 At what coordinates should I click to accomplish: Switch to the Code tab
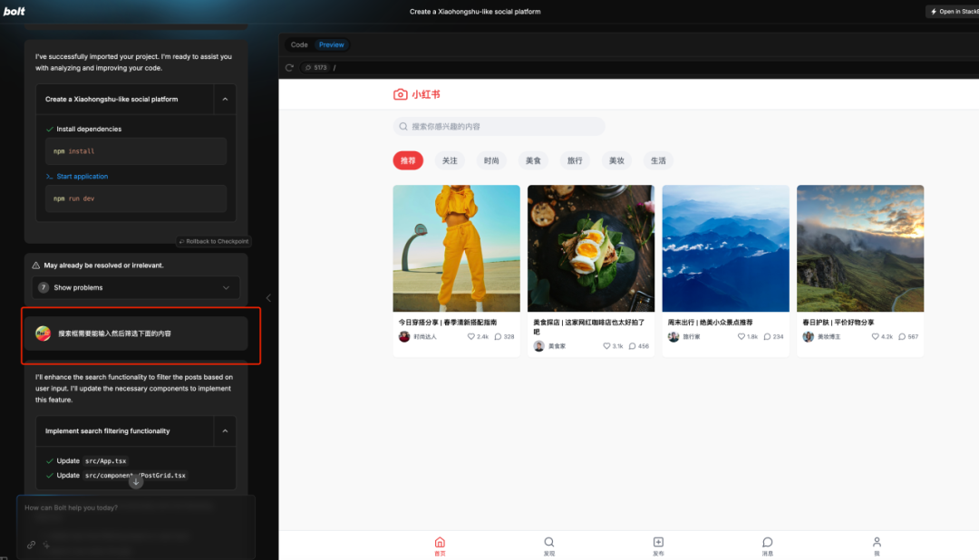pos(299,45)
